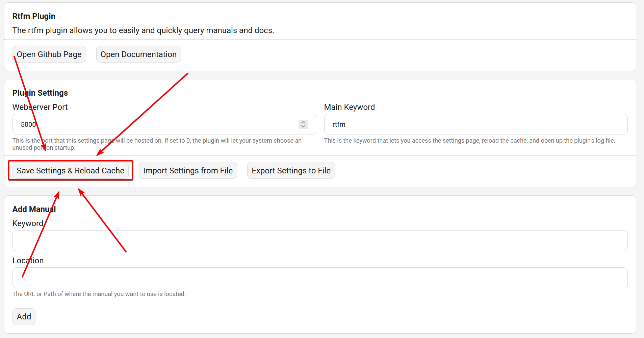
Task: Select the Rtfm Plugin heading text
Action: click(x=34, y=16)
